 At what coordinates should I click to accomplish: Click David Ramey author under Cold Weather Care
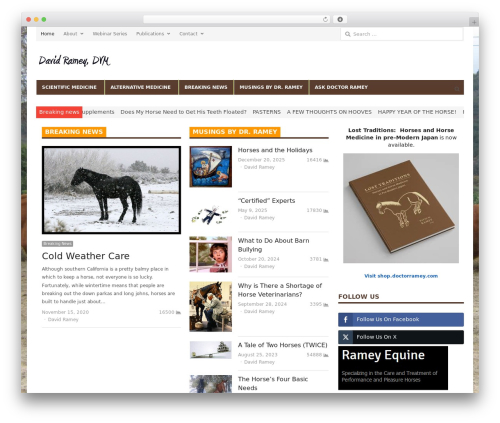click(x=63, y=319)
